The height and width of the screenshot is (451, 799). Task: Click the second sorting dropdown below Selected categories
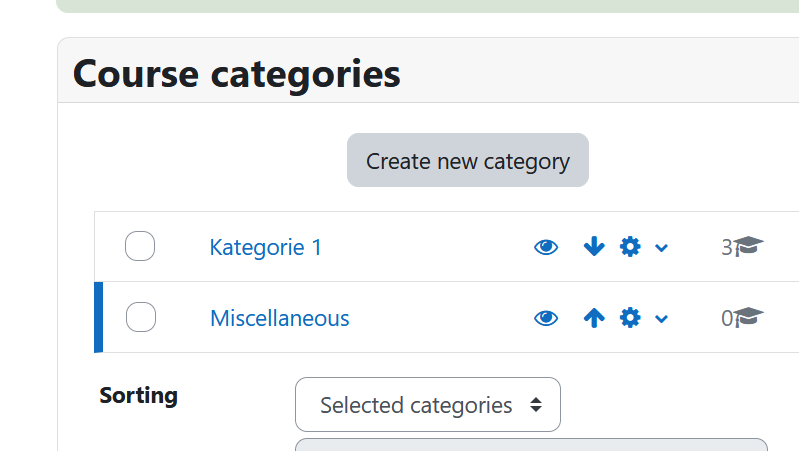pos(531,444)
